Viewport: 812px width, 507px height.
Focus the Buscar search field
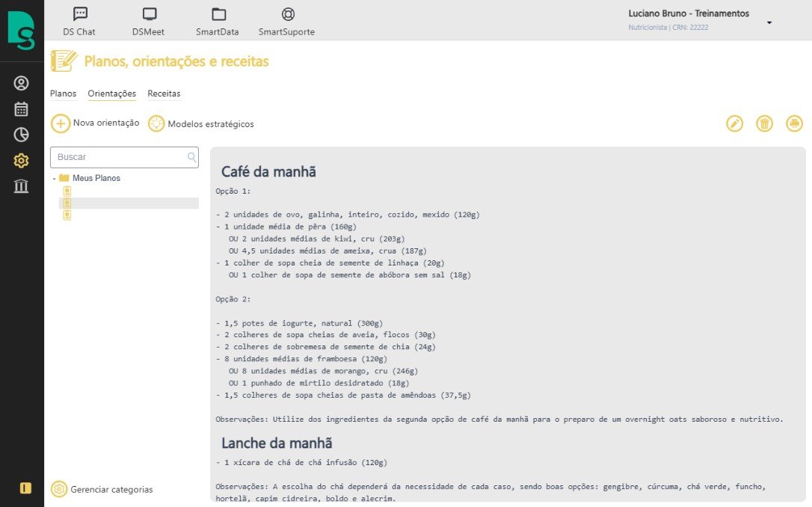pyautogui.click(x=124, y=158)
